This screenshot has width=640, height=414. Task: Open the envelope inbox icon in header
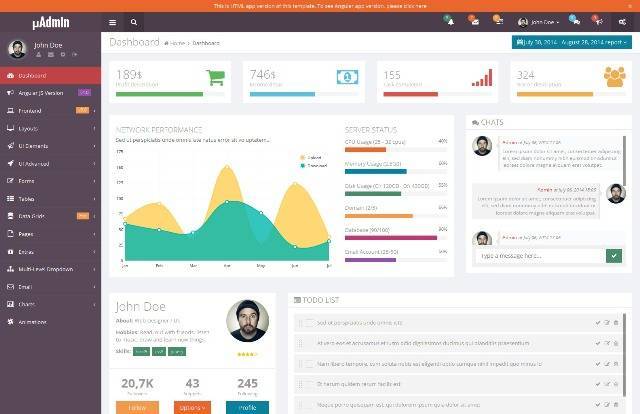point(475,22)
